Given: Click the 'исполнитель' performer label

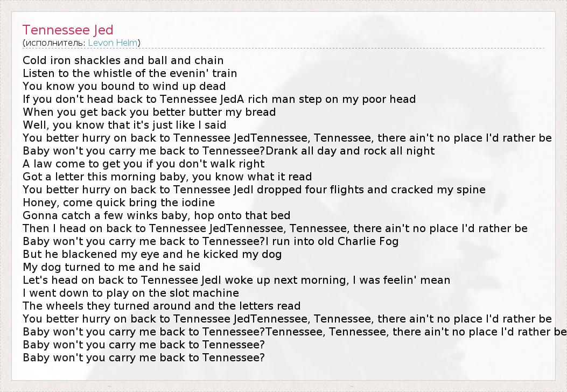Looking at the screenshot, I should pyautogui.click(x=53, y=43).
